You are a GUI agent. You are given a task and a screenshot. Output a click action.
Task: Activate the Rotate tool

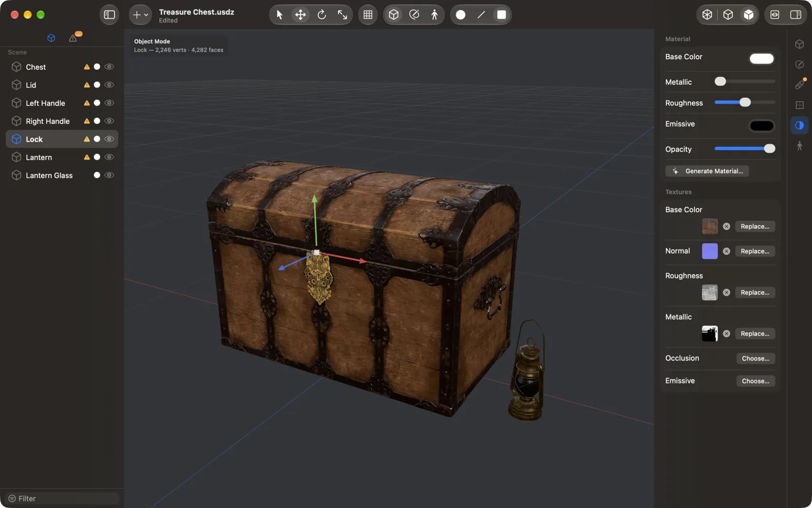point(322,15)
